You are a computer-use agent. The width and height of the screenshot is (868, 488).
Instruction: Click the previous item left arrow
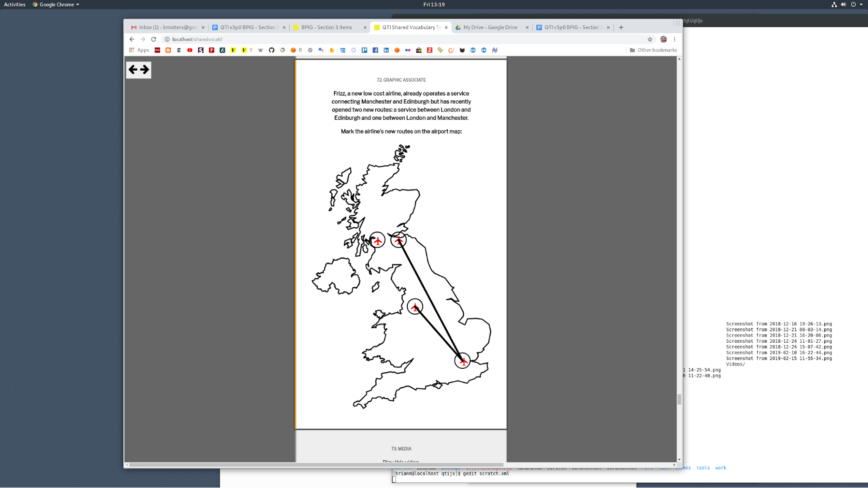pos(133,69)
